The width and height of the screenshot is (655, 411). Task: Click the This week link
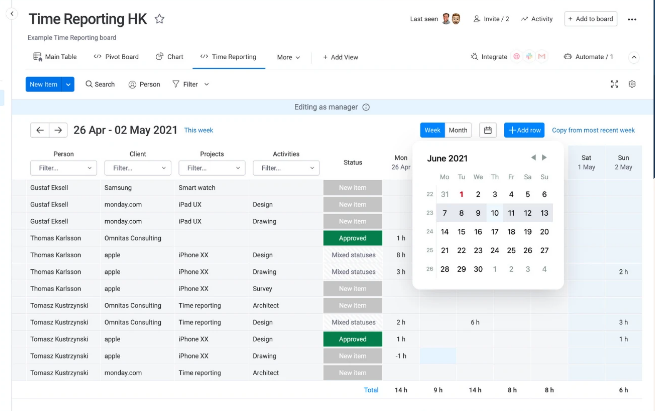(199, 130)
